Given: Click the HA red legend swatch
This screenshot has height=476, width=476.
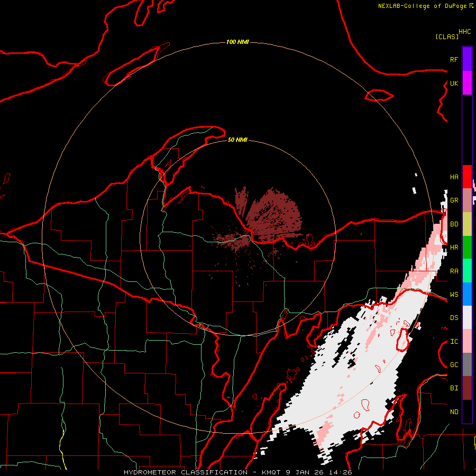Looking at the screenshot, I should tap(467, 177).
